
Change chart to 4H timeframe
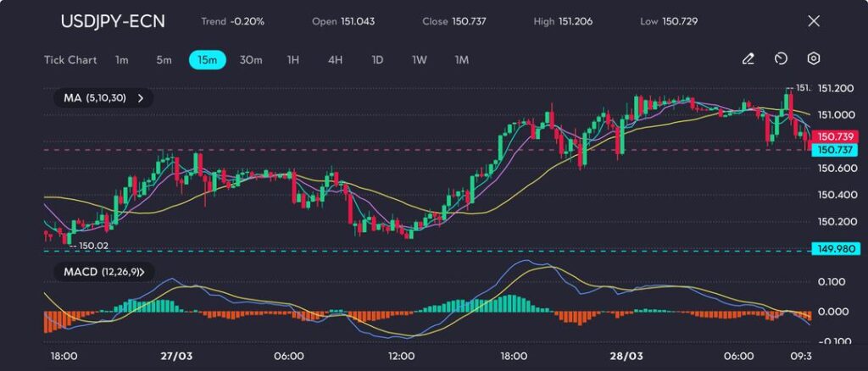pyautogui.click(x=335, y=60)
